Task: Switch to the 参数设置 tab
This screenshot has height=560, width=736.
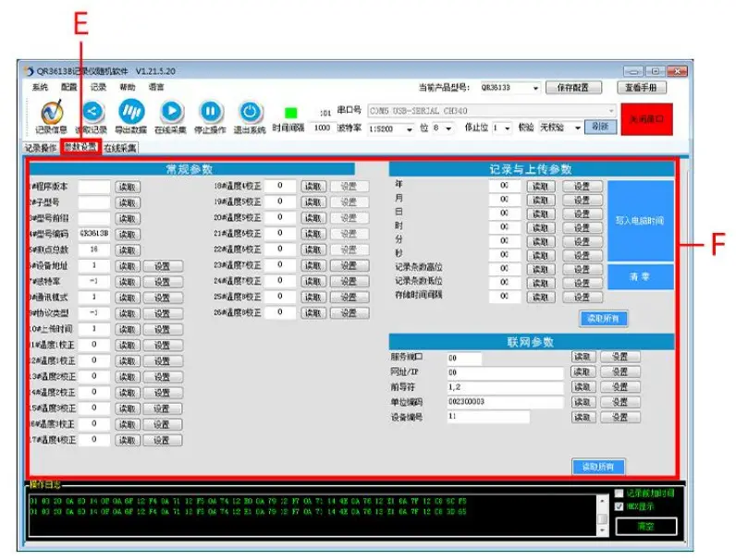Action: [80, 147]
